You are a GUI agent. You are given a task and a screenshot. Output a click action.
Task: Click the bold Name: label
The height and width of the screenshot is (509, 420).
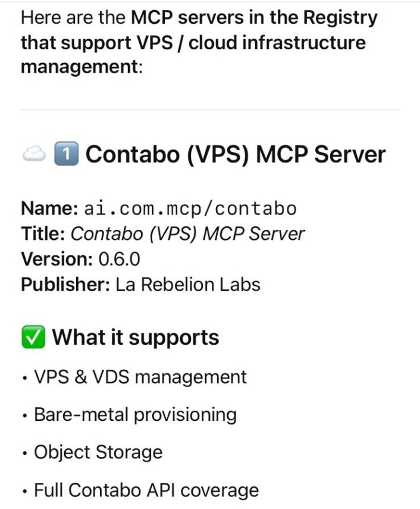[x=49, y=208]
